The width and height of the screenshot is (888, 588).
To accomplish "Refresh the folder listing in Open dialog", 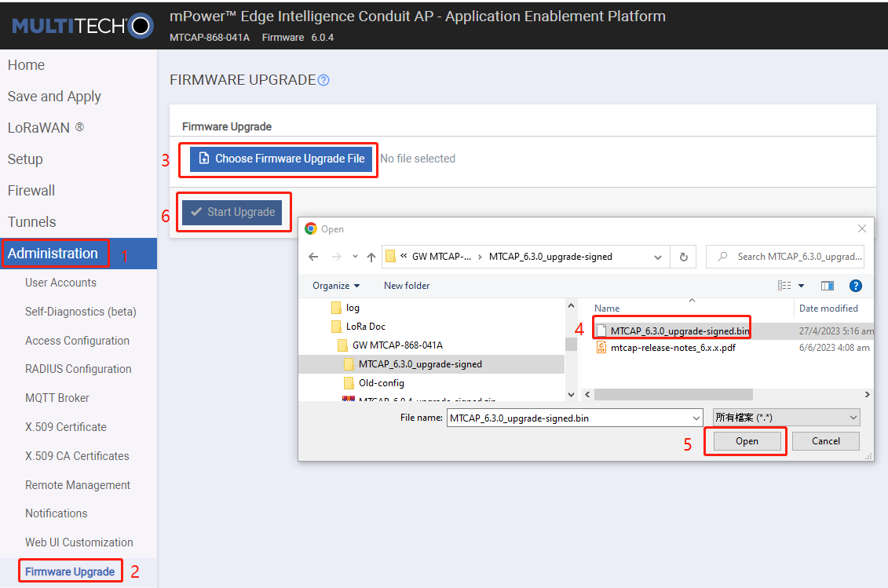I will 684,257.
